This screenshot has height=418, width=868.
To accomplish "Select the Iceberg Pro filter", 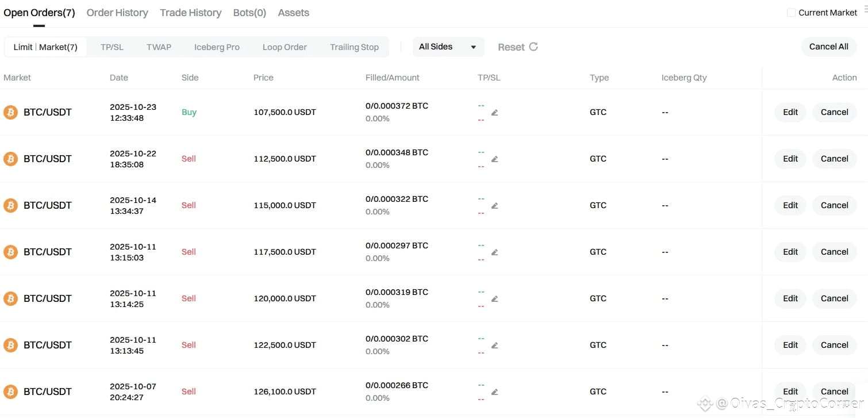I will [217, 47].
